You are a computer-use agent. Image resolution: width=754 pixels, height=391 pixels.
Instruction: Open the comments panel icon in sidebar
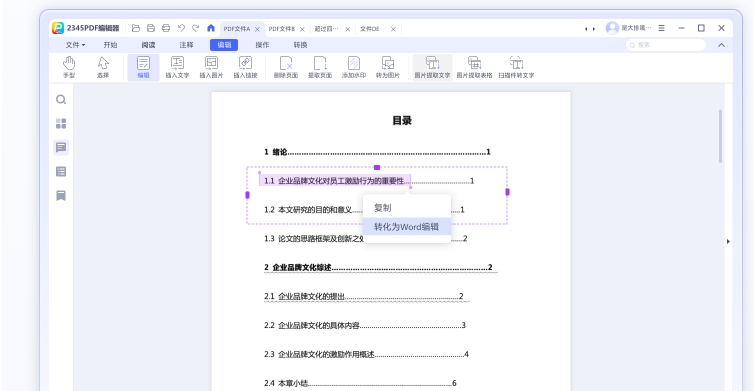(x=61, y=147)
